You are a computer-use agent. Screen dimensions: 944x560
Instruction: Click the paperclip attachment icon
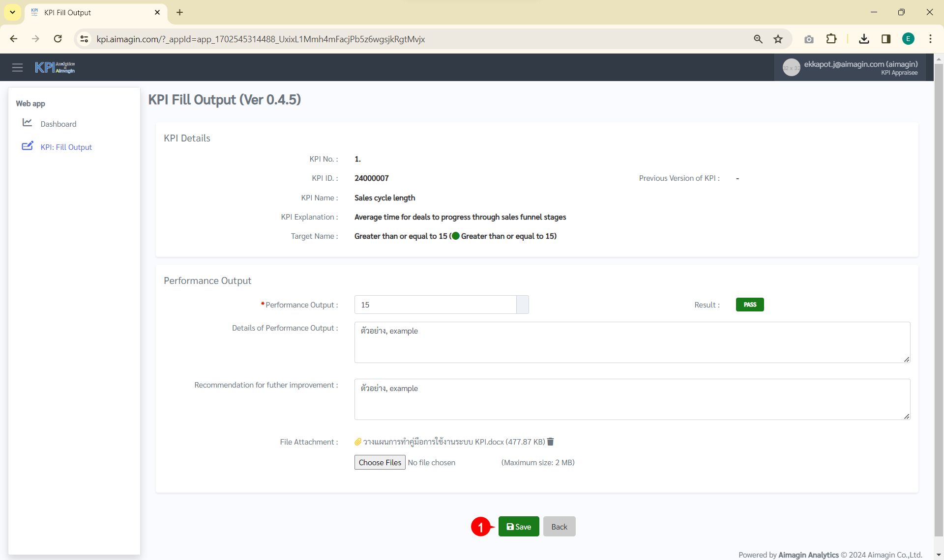coord(358,442)
